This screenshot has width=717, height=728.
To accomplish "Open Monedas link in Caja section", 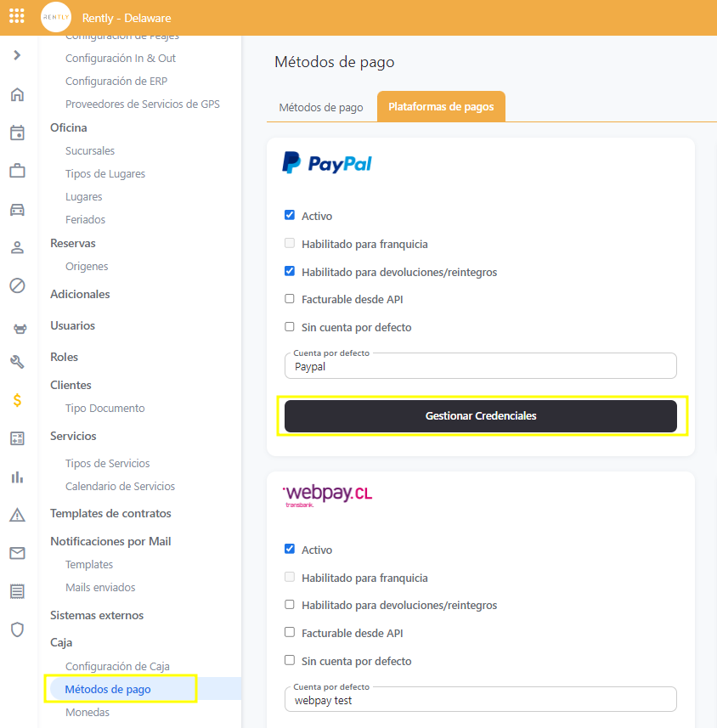I will click(x=88, y=713).
